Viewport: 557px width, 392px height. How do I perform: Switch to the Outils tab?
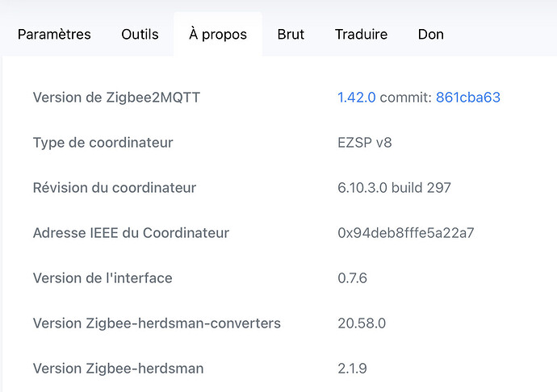pos(140,35)
